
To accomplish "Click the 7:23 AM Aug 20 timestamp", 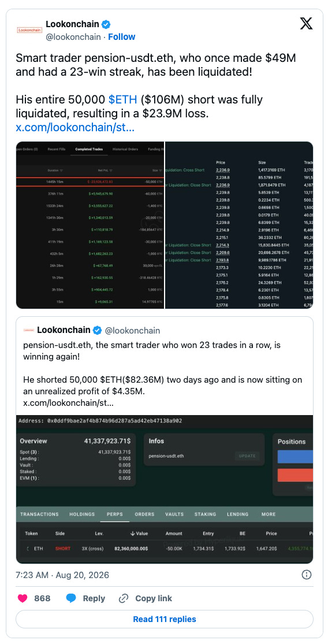I will (x=62, y=575).
